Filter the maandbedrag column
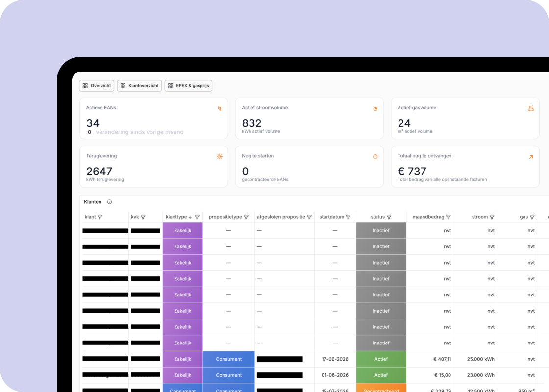 click(449, 217)
